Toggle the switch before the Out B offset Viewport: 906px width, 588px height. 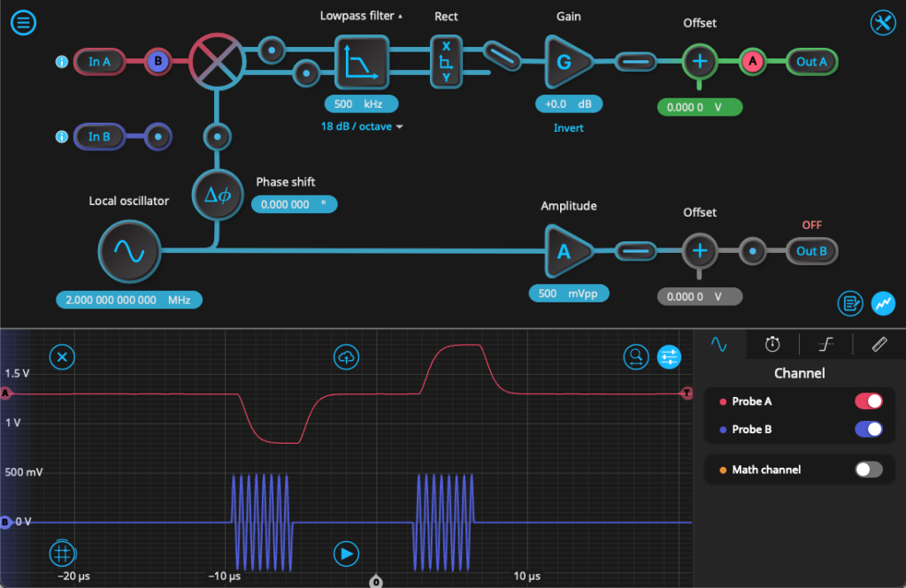click(635, 251)
